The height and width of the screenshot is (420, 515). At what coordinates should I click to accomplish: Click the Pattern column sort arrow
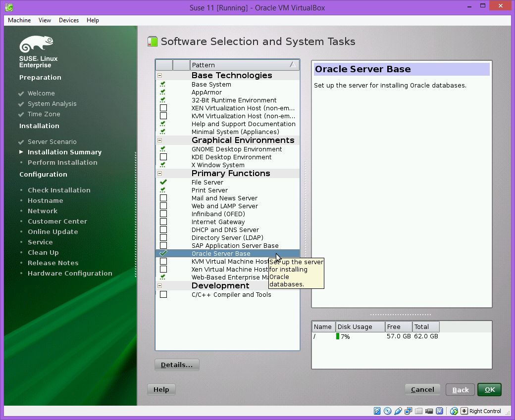tap(292, 65)
